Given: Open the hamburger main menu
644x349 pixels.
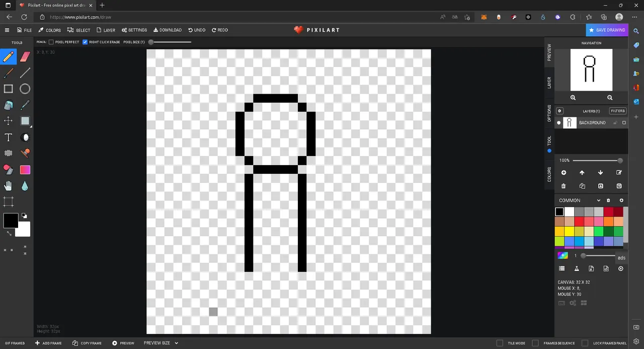Looking at the screenshot, I should coord(7,30).
